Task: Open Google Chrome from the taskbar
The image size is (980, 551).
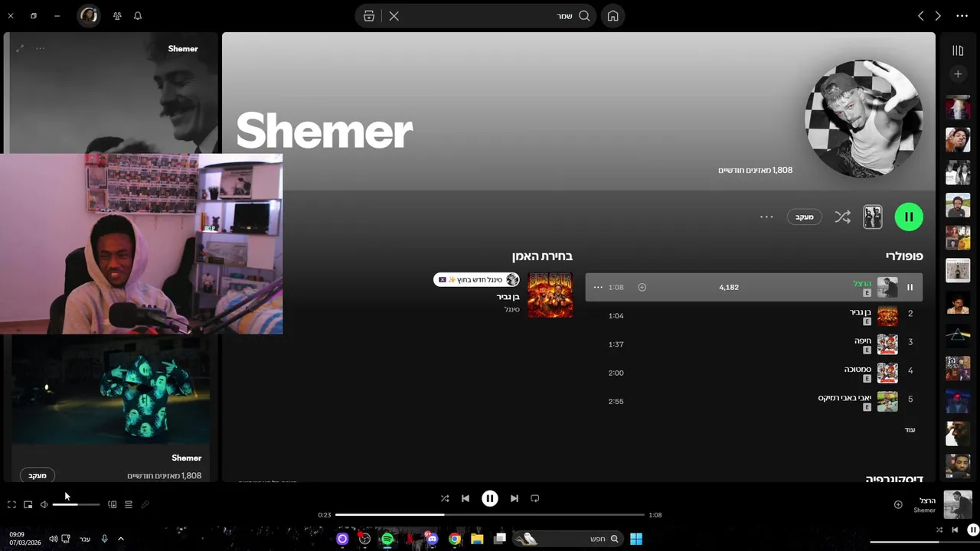Action: click(455, 539)
